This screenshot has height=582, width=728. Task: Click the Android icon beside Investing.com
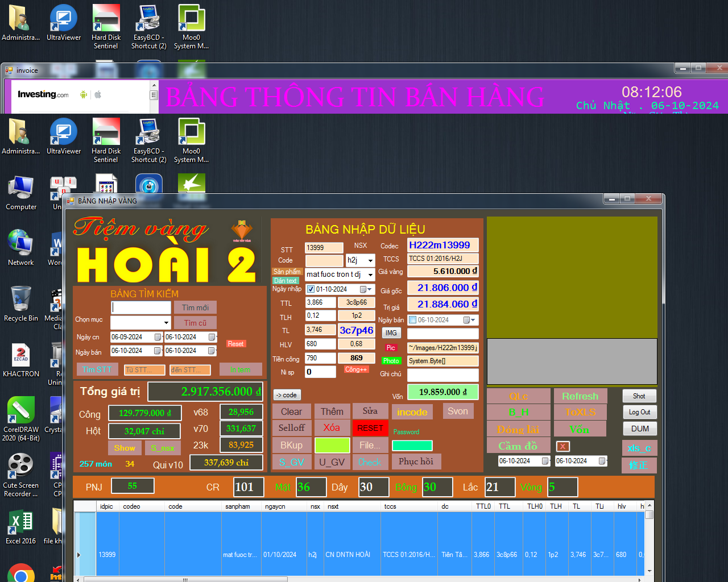84,94
